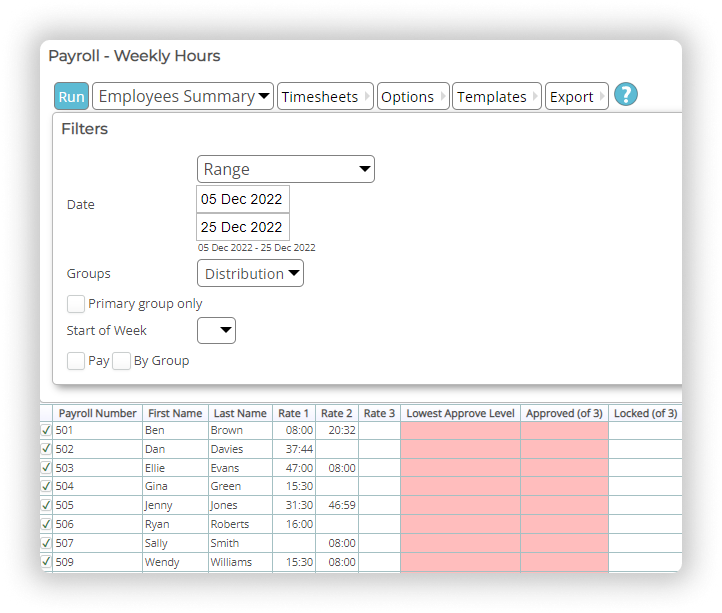This screenshot has width=722, height=613.
Task: Uncheck row 506 Ryan Roberts
Action: click(46, 524)
